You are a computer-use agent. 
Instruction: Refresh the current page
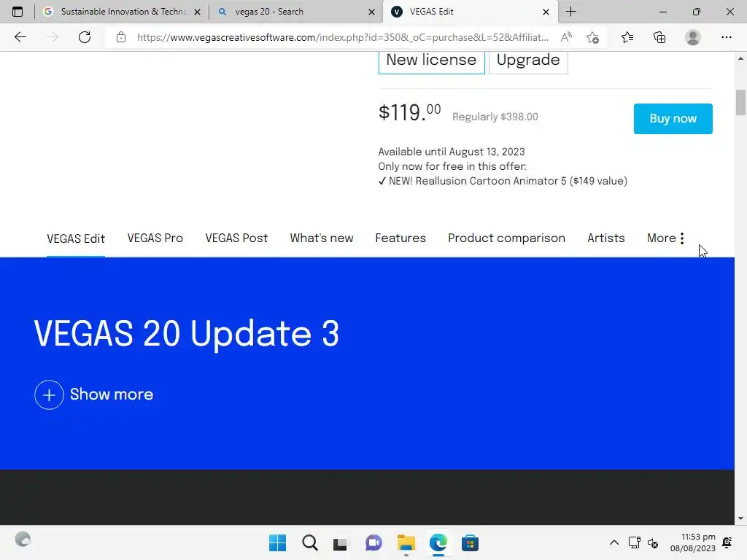[x=85, y=37]
